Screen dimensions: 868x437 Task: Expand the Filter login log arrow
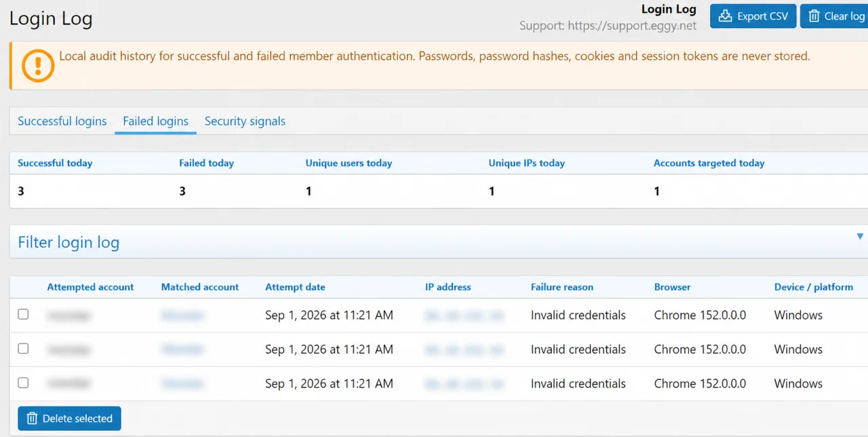pos(860,236)
